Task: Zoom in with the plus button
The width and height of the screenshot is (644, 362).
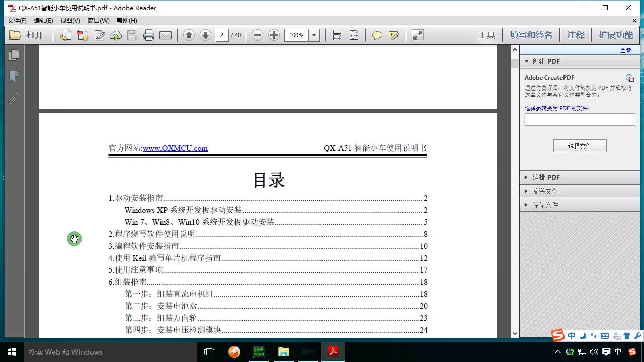Action: [274, 35]
